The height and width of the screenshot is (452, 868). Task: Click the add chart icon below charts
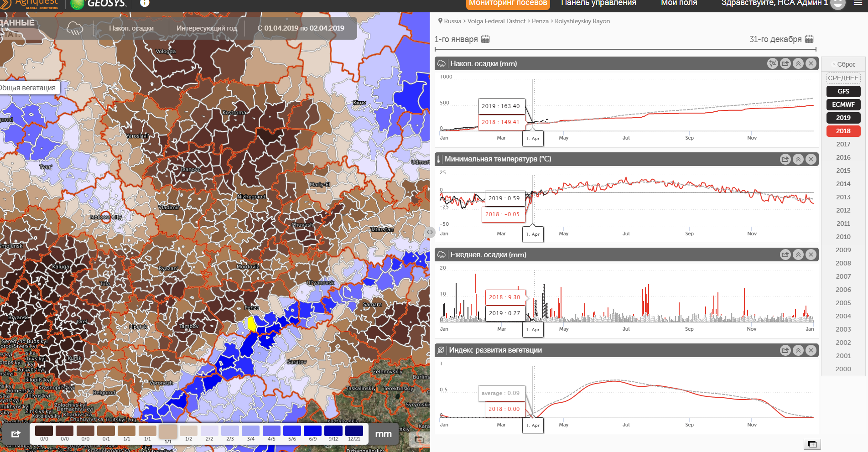pyautogui.click(x=812, y=444)
